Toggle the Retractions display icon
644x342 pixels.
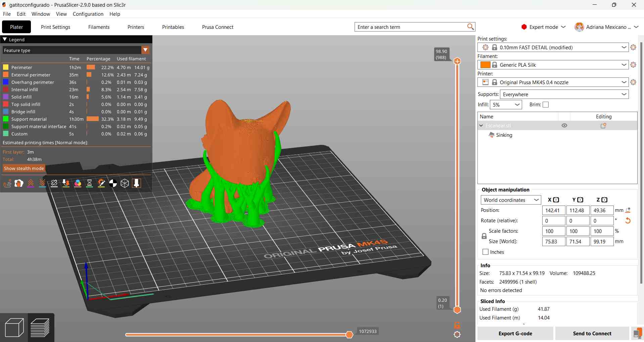pyautogui.click(x=31, y=183)
